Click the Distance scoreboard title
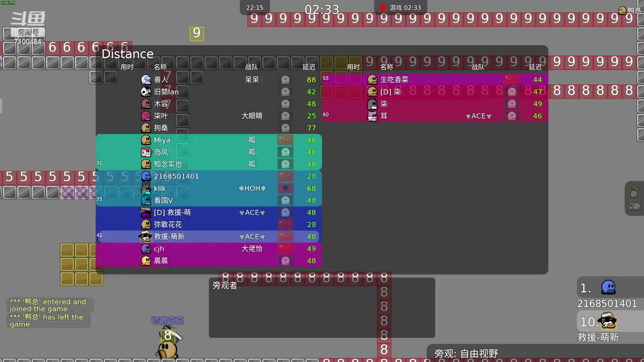Viewport: 644px width, 362px height. click(x=127, y=54)
